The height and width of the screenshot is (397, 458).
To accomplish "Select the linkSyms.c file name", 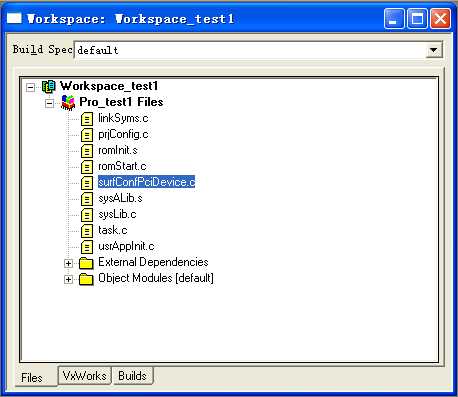I will [123, 118].
